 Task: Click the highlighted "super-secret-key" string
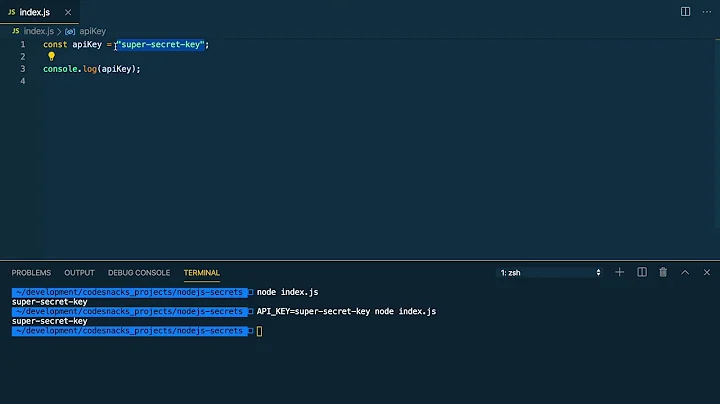tap(161, 45)
